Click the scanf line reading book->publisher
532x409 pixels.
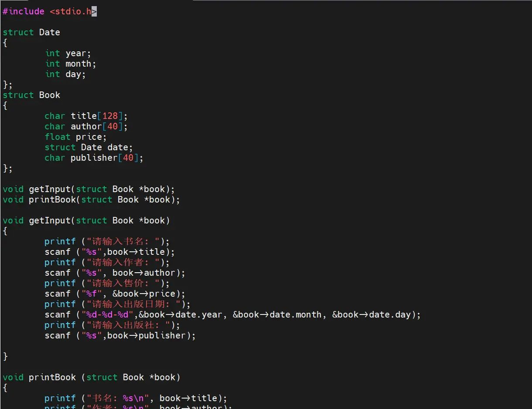[x=120, y=335]
